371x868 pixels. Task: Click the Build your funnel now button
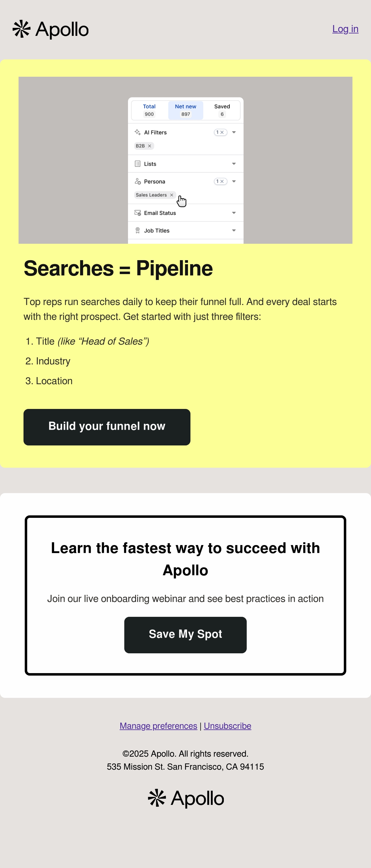[x=107, y=427]
